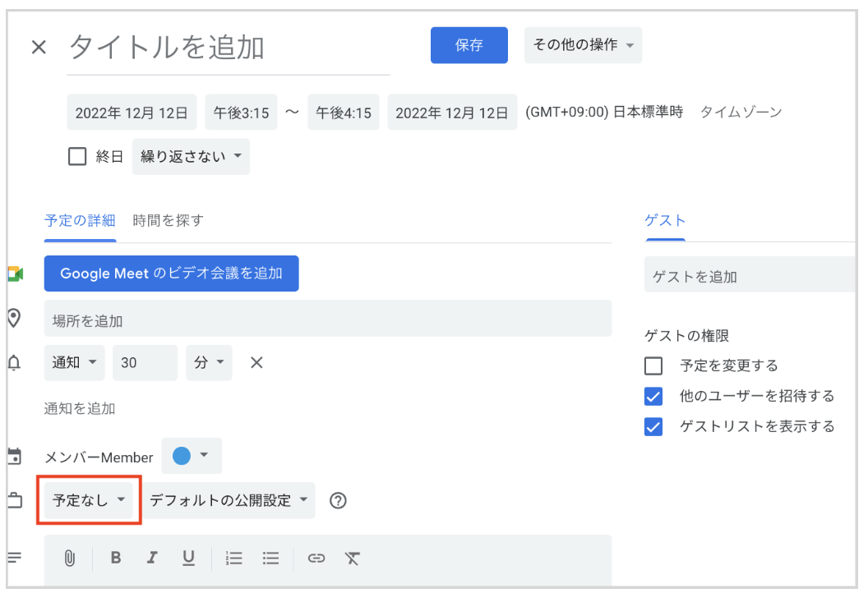The height and width of the screenshot is (593, 868).
Task: Click the insert link icon
Action: coord(316,559)
